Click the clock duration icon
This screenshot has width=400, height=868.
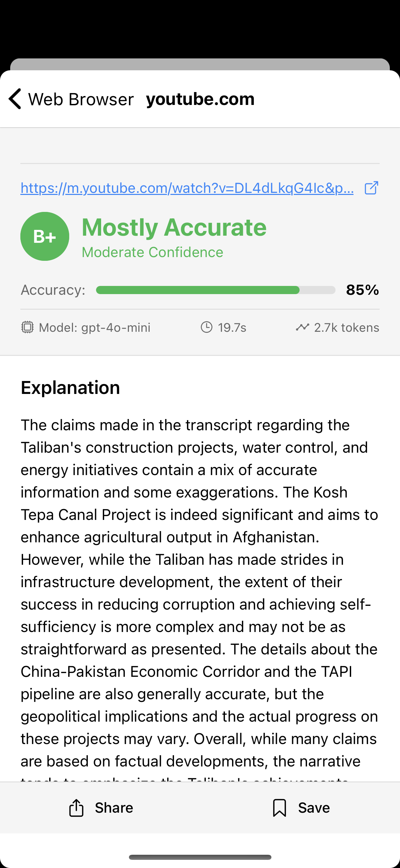pyautogui.click(x=207, y=327)
